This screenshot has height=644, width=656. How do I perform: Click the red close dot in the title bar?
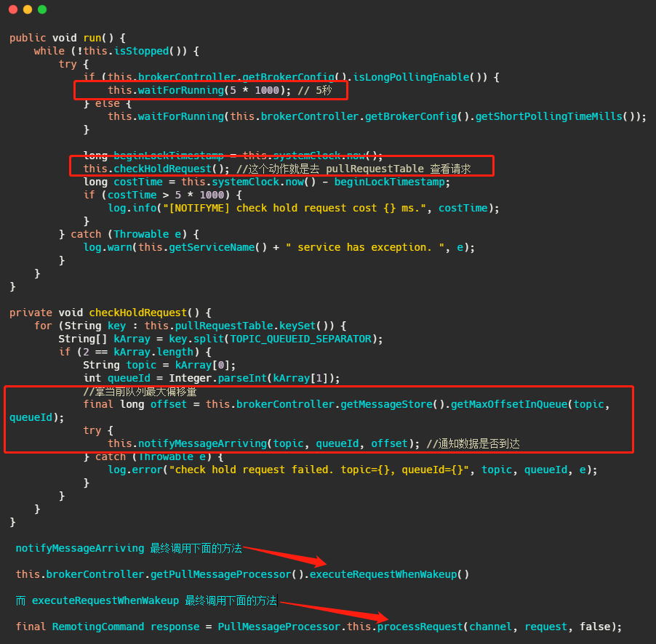[x=13, y=9]
